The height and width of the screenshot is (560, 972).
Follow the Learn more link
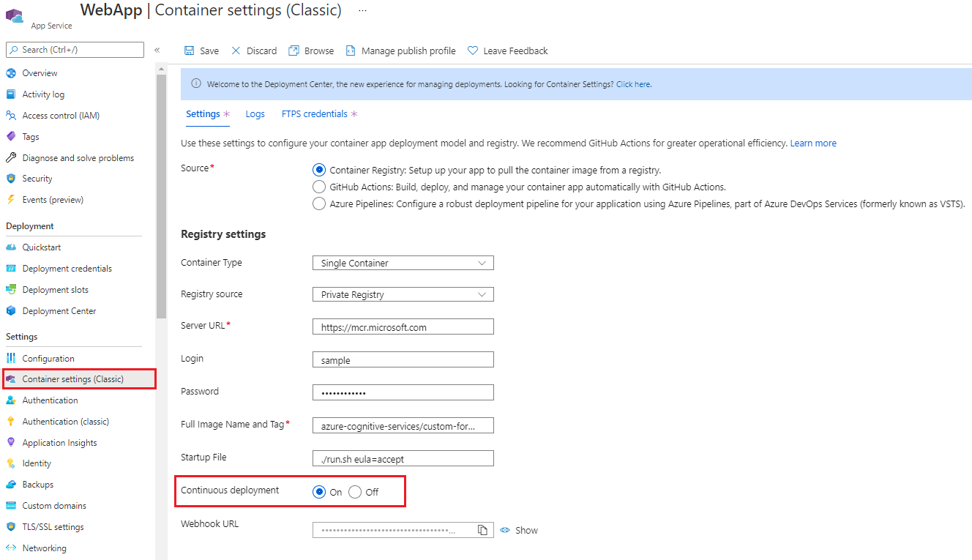812,143
